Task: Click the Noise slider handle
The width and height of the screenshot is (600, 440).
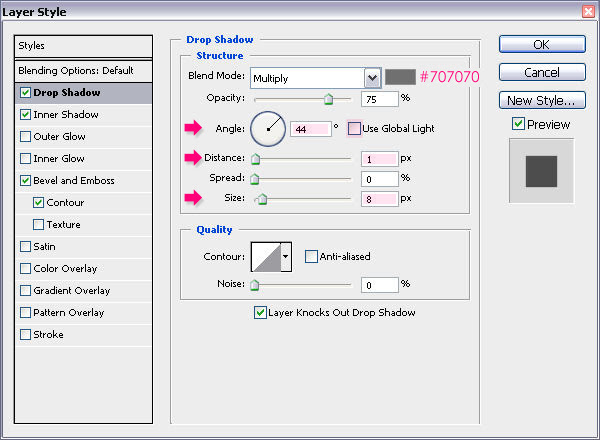Action: click(254, 285)
